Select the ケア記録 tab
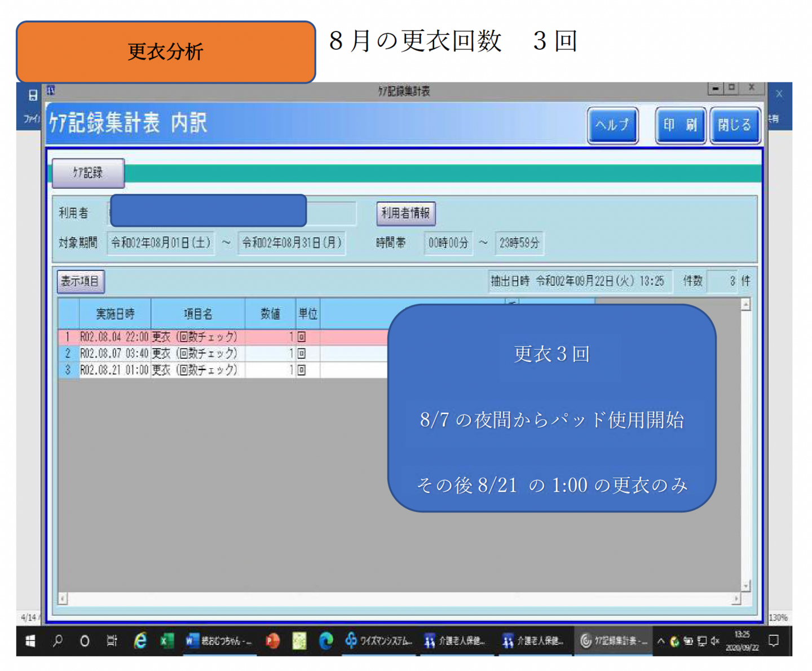Screen dimensions: 812x671 click(88, 173)
